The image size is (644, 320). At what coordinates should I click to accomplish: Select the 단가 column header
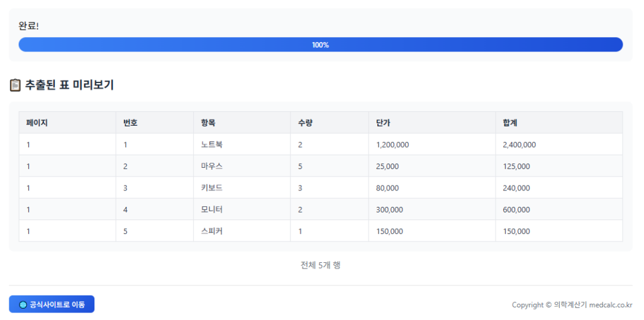click(x=383, y=123)
